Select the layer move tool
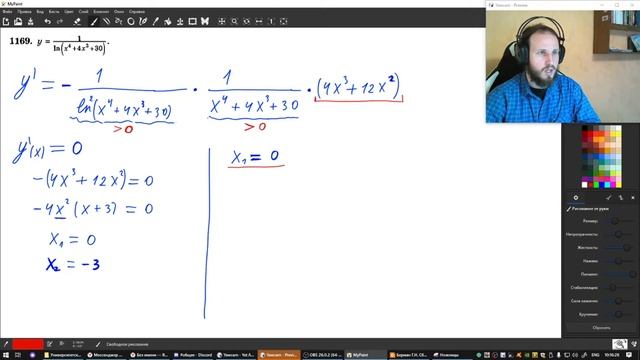Screen dimensions: 640x360 (180, 21)
